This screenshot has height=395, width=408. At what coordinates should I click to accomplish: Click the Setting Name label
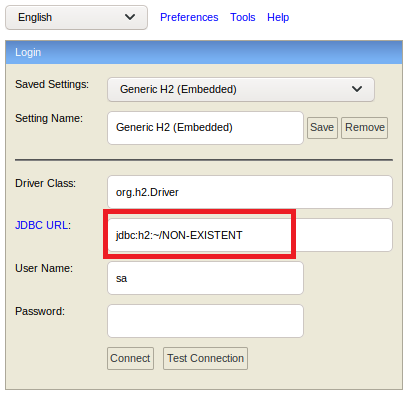click(x=49, y=118)
